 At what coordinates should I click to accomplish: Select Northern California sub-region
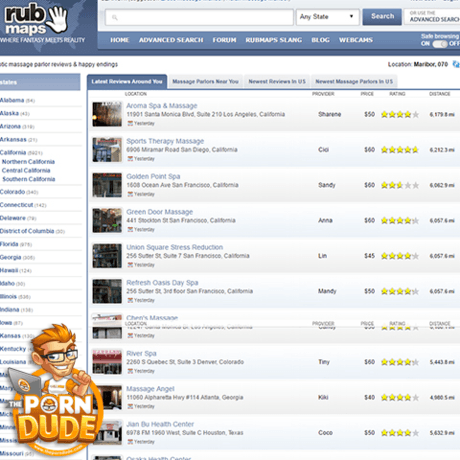tap(28, 162)
